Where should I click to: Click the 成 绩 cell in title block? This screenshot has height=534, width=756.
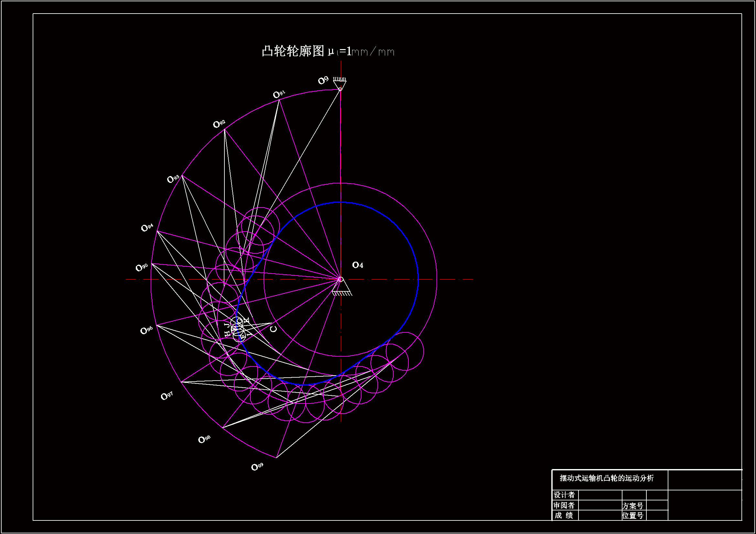click(564, 515)
